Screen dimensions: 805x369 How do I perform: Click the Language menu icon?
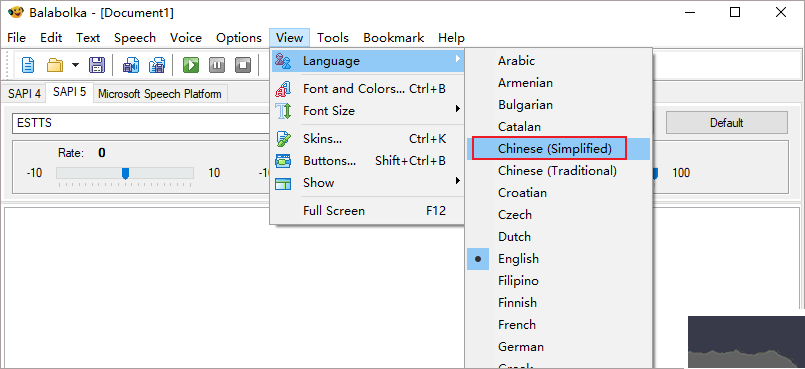click(283, 61)
